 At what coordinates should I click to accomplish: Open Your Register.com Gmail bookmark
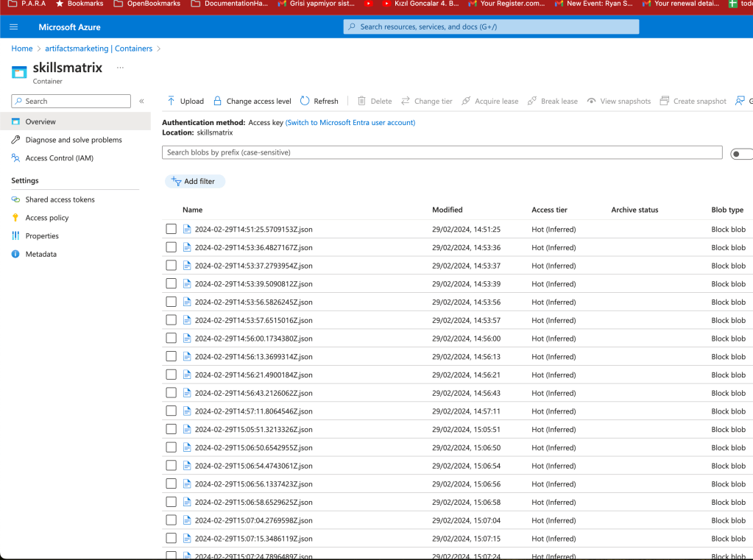506,4
